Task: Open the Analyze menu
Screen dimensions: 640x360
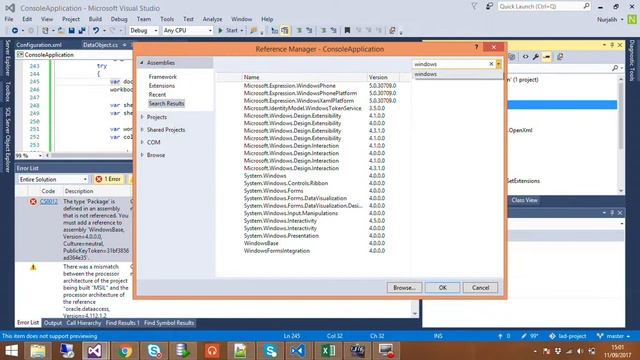Action: [212, 19]
